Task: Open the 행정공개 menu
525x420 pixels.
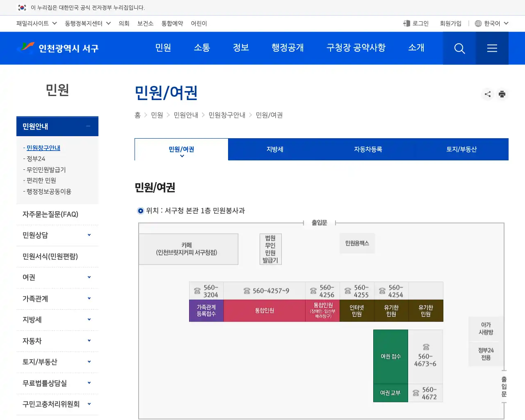Action: tap(288, 48)
